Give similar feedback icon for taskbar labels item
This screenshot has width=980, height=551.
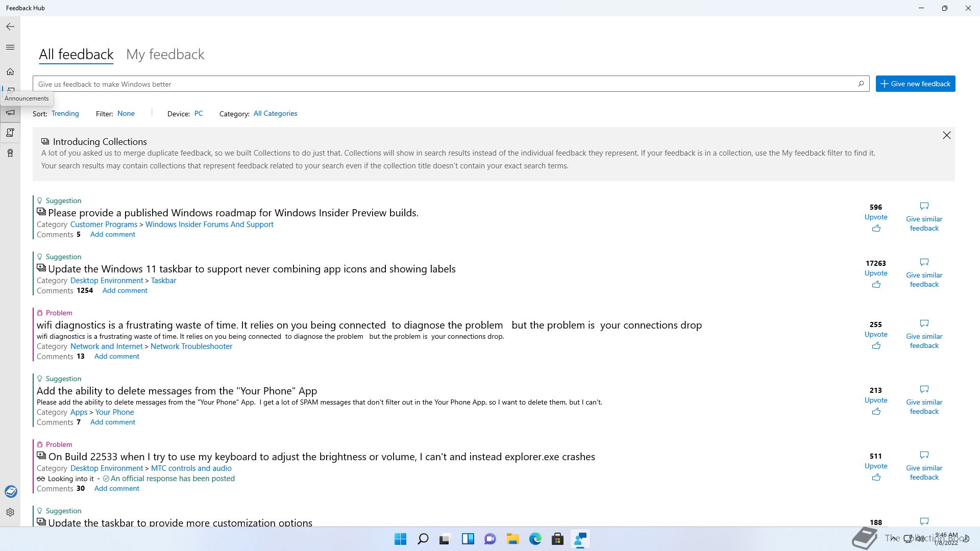tap(924, 262)
